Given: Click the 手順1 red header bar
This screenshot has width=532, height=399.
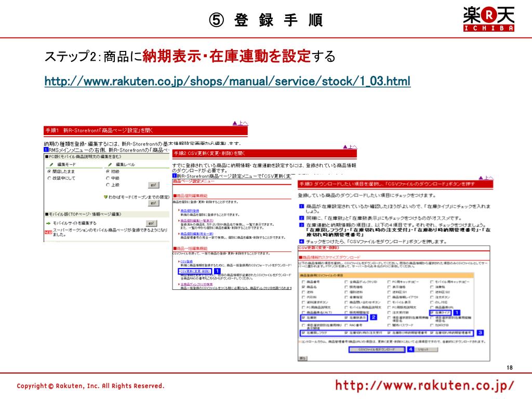Looking at the screenshot, I should coord(145,130).
